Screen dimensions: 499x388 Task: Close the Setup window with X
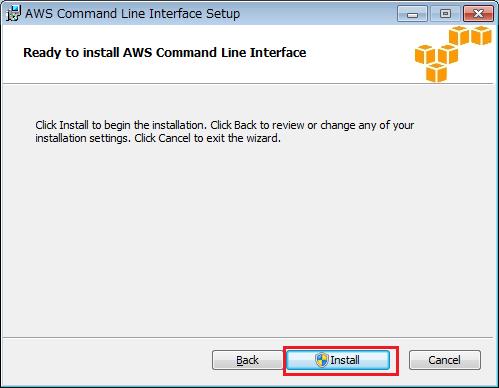coord(478,14)
